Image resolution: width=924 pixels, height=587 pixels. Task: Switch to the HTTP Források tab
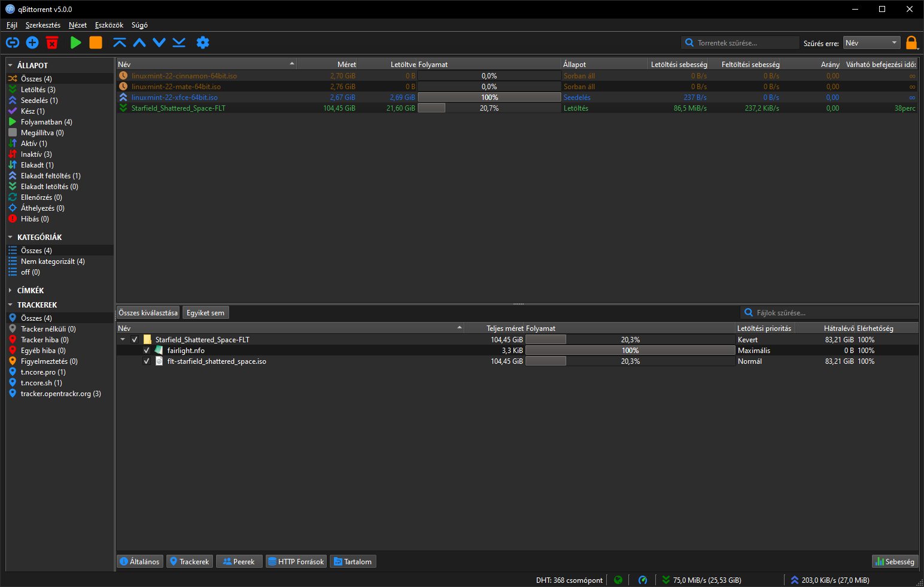click(x=296, y=561)
